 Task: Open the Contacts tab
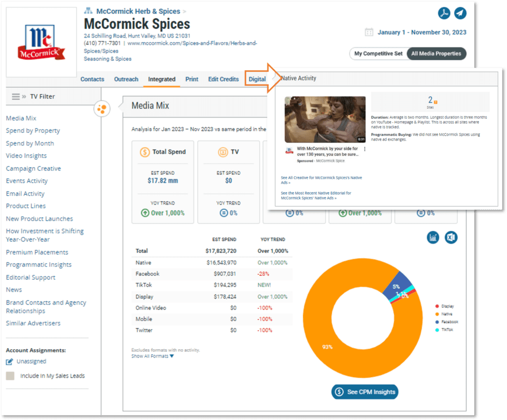point(92,79)
